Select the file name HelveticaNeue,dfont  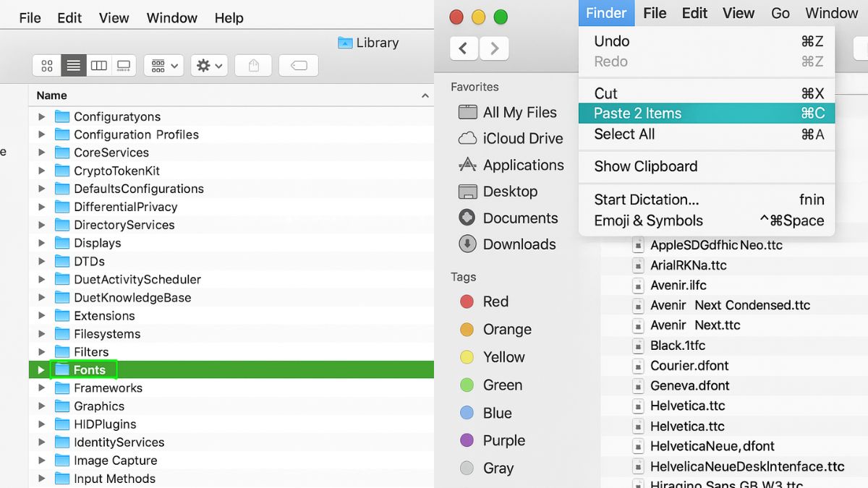point(712,446)
